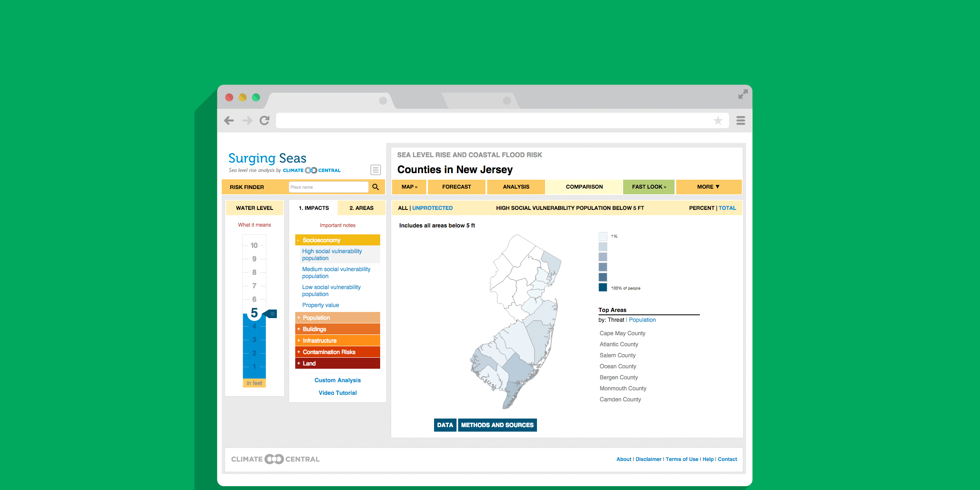Click the water level slider handle at 5
Image resolution: width=980 pixels, height=490 pixels.
pos(271,314)
